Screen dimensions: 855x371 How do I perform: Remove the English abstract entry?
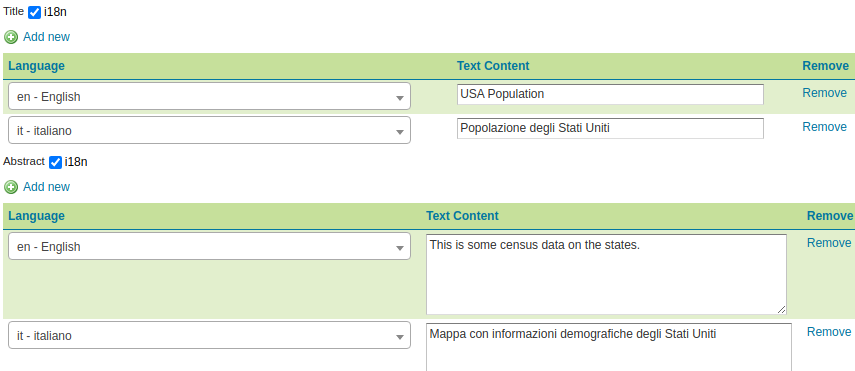(829, 243)
